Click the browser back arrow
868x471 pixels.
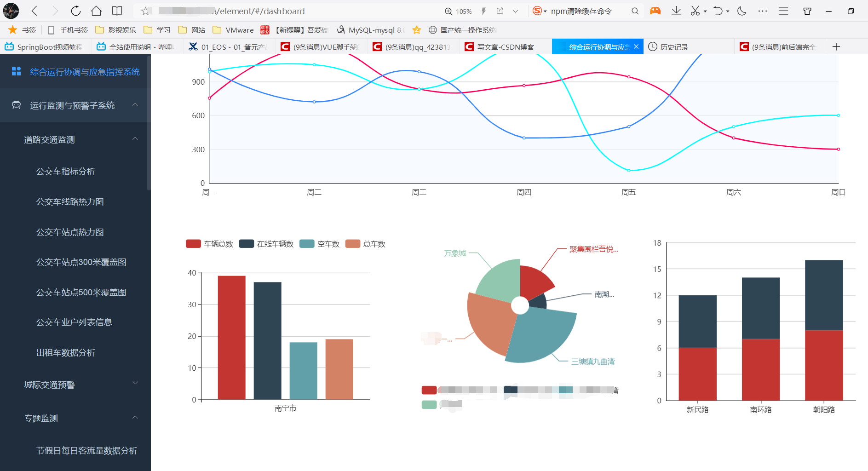pyautogui.click(x=35, y=11)
